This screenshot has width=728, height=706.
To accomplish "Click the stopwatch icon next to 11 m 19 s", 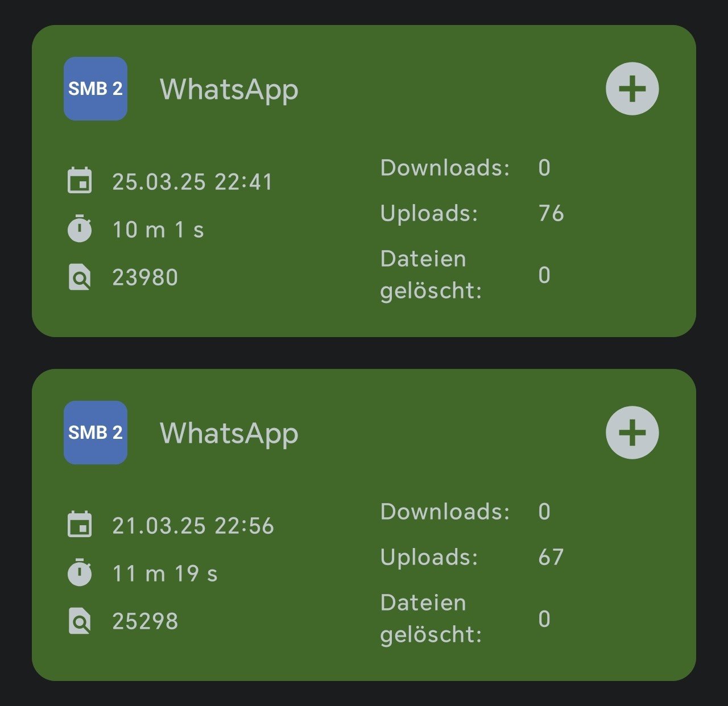I will [x=80, y=573].
